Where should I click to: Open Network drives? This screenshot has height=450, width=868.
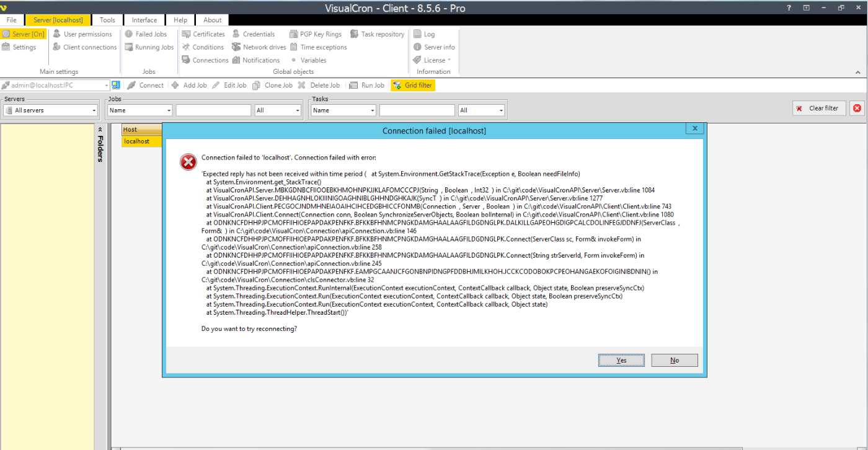259,47
